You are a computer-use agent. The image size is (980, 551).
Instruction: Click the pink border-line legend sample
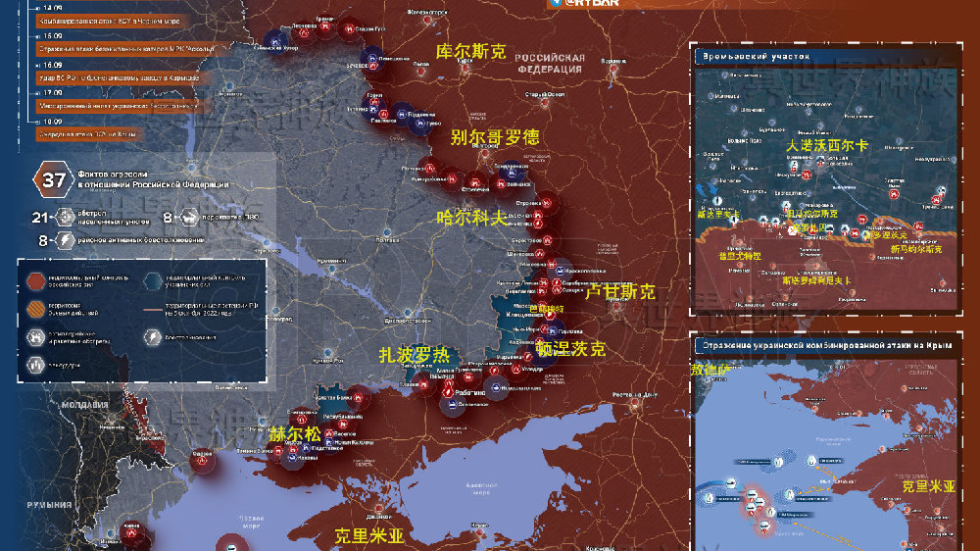[153, 309]
